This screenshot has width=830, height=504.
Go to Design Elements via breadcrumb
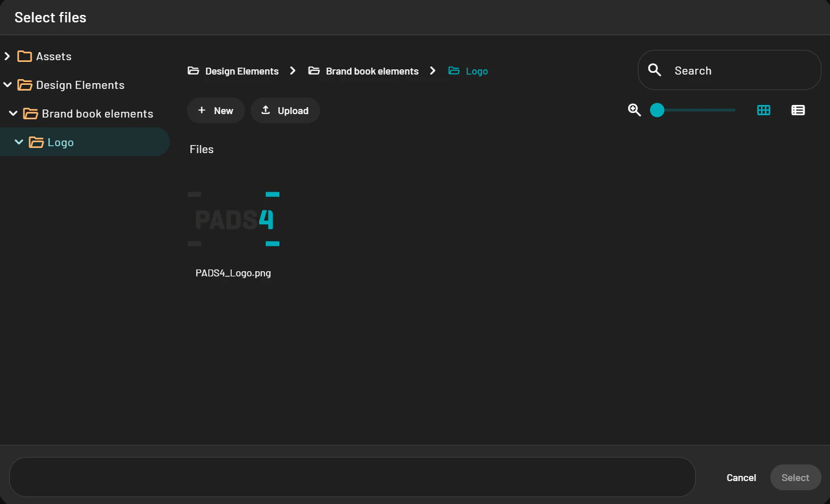pos(242,71)
